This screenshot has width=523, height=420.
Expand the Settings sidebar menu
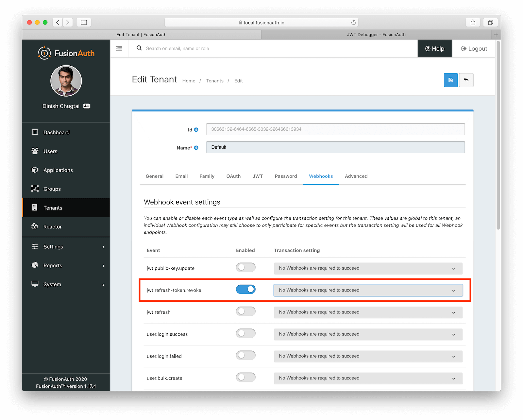click(53, 247)
